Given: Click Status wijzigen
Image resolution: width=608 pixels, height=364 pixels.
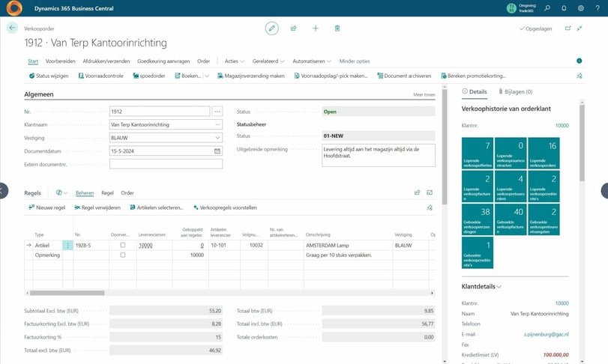Looking at the screenshot, I should [49, 76].
